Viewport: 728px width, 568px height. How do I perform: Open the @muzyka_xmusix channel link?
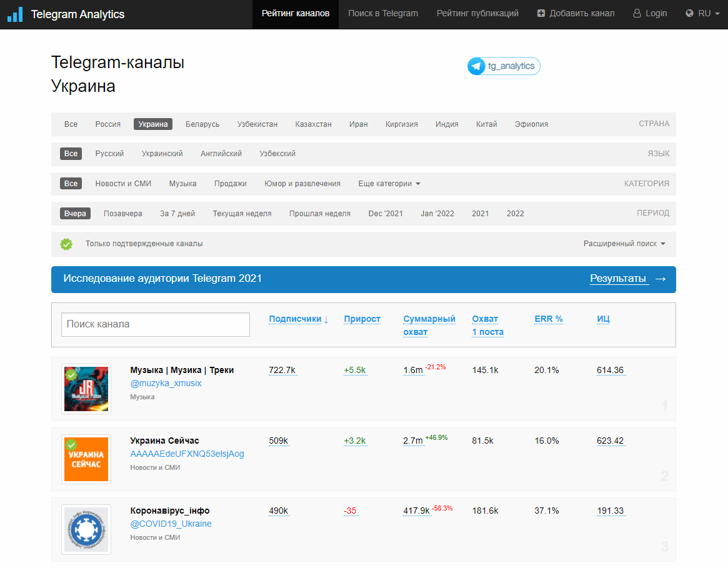[x=166, y=383]
